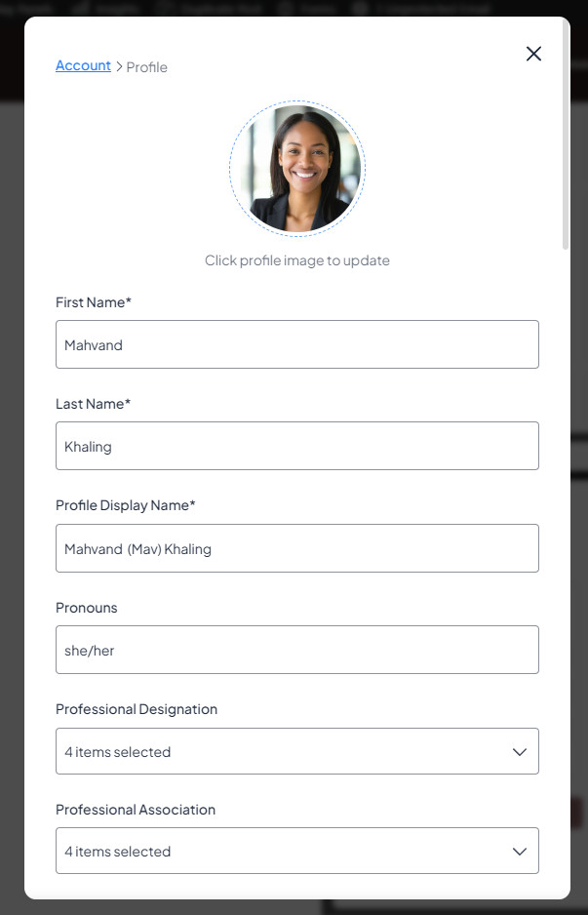
Task: Click the Professional Association label
Action: (136, 810)
